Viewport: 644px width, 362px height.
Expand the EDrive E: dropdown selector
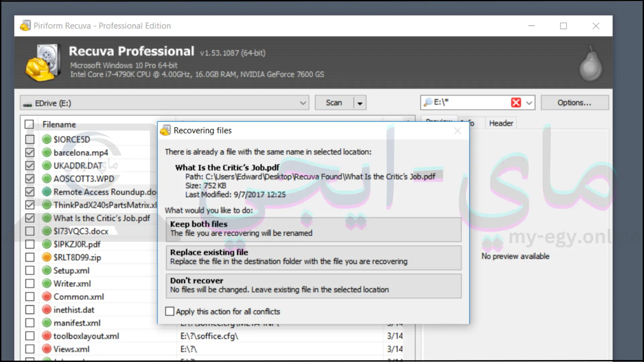click(x=304, y=103)
